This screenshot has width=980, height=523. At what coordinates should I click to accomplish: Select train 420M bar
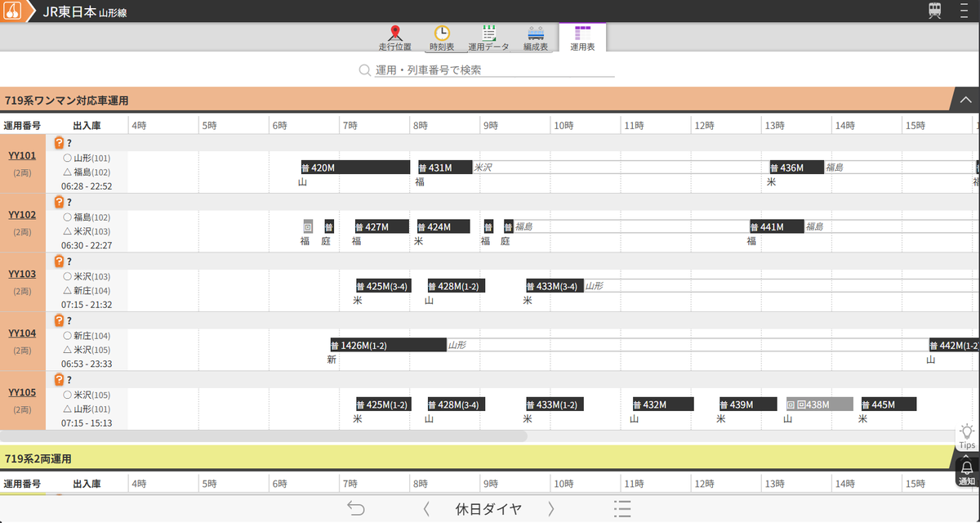click(x=355, y=168)
